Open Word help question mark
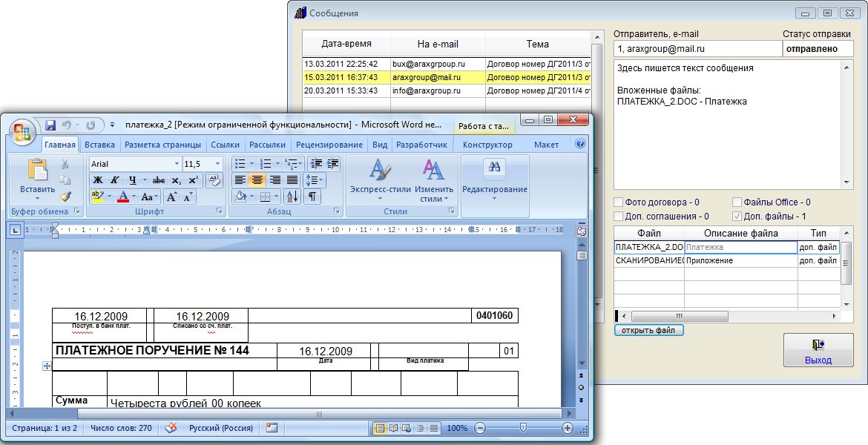The width and height of the screenshot is (868, 445). (580, 143)
